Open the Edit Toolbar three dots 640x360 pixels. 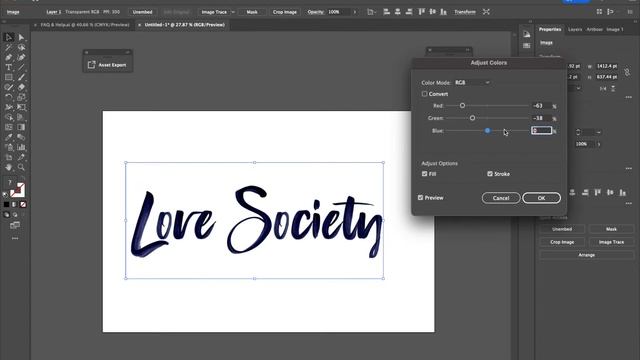[15, 238]
